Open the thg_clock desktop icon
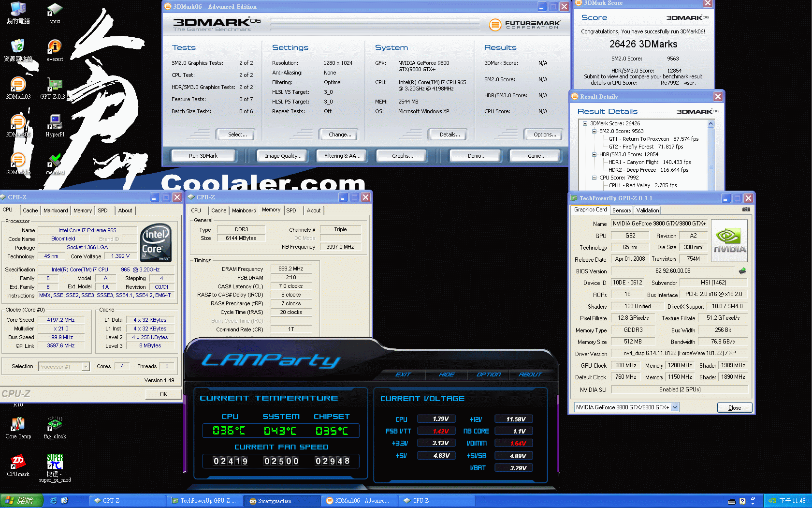This screenshot has height=508, width=812. pyautogui.click(x=55, y=428)
